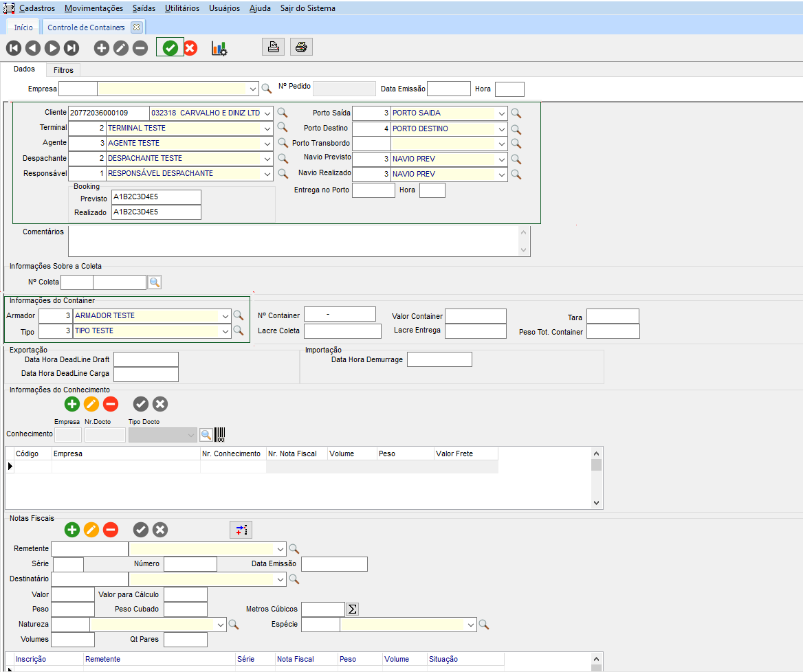Add a new container record in the toolbar

(102, 48)
